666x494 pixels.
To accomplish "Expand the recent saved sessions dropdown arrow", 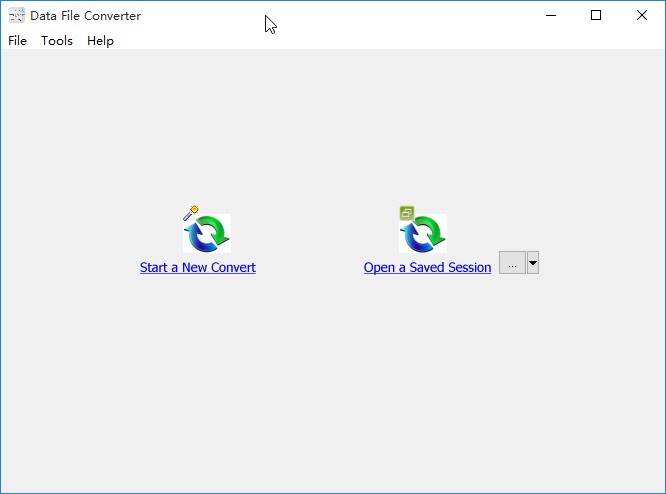I will [533, 263].
